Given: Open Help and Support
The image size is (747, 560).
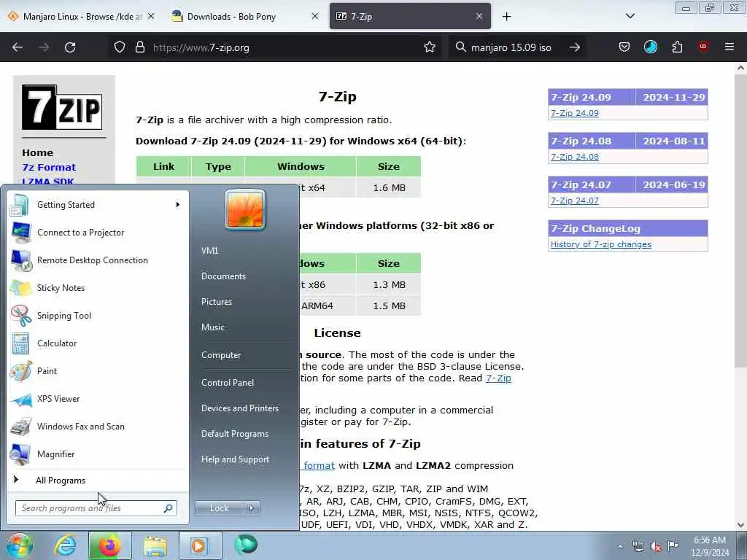Looking at the screenshot, I should [x=236, y=459].
